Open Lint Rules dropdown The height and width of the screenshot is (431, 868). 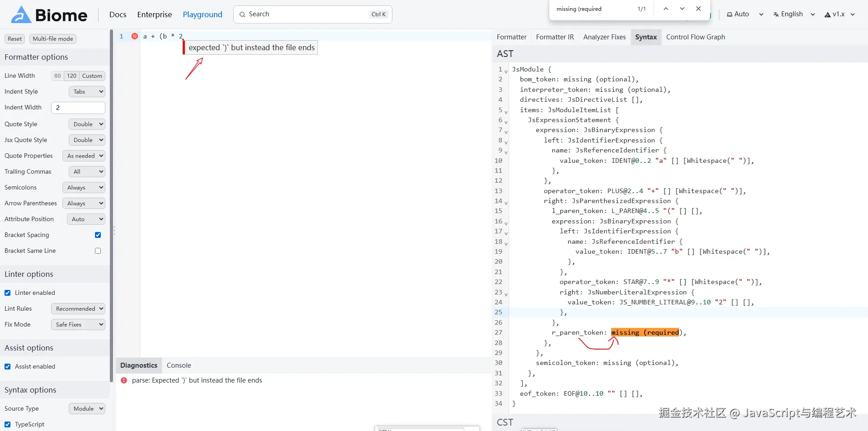click(x=78, y=308)
